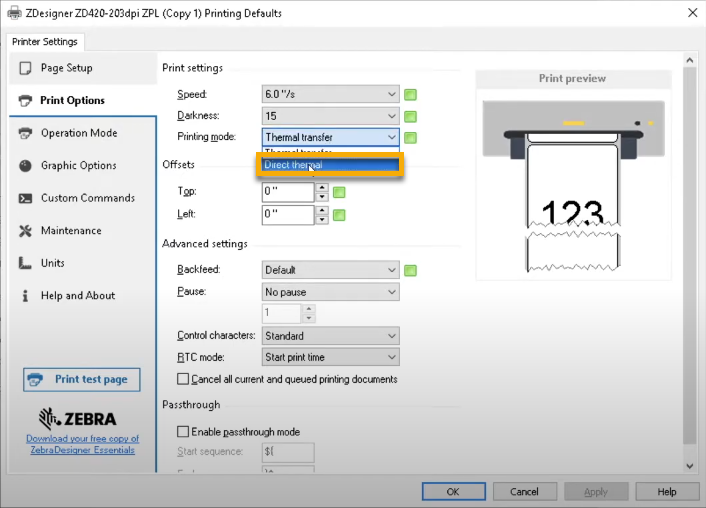Open the Page Setup section
Viewport: 706px width, 508px height.
point(83,68)
